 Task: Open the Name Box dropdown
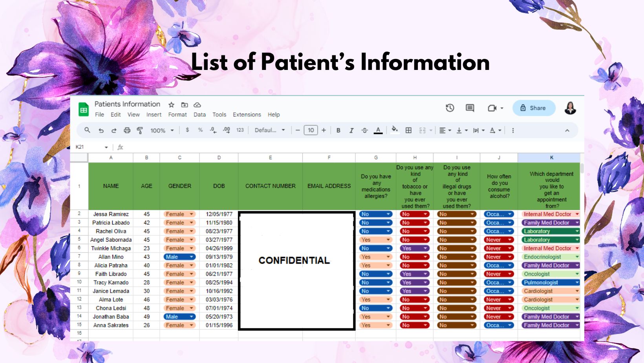[106, 147]
